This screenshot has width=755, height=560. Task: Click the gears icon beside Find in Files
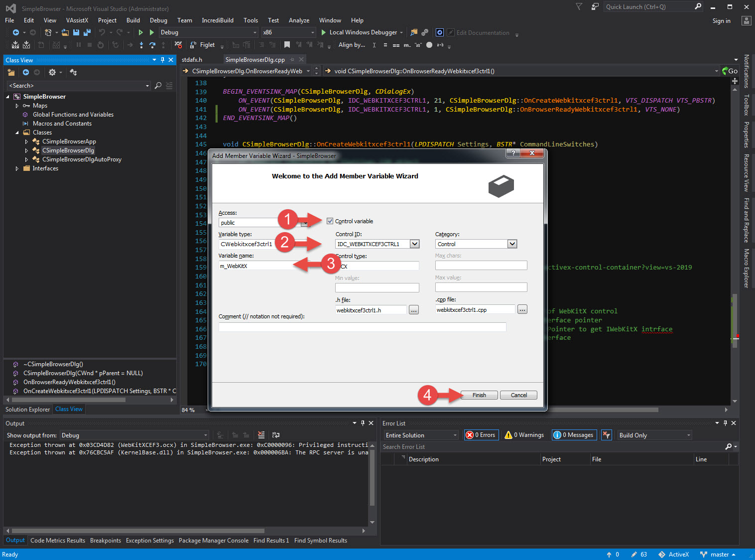click(425, 32)
